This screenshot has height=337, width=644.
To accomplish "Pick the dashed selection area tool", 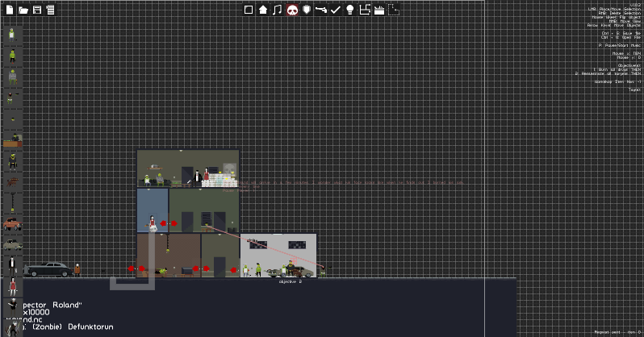I will click(x=394, y=10).
